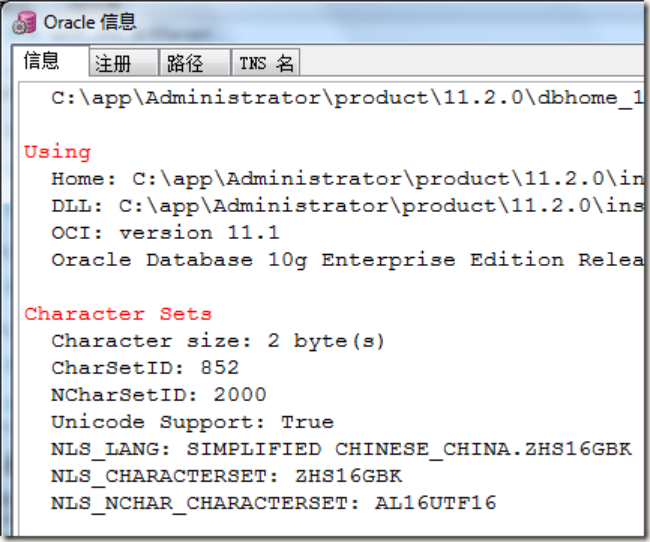Screen dimensions: 650x542
Task: Select the 'Home:' path line
Action: click(347, 179)
